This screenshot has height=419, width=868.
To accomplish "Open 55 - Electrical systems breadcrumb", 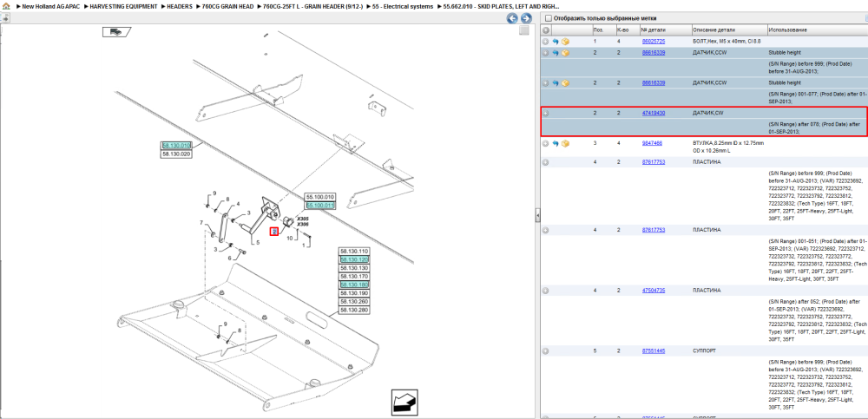I will pos(403,7).
